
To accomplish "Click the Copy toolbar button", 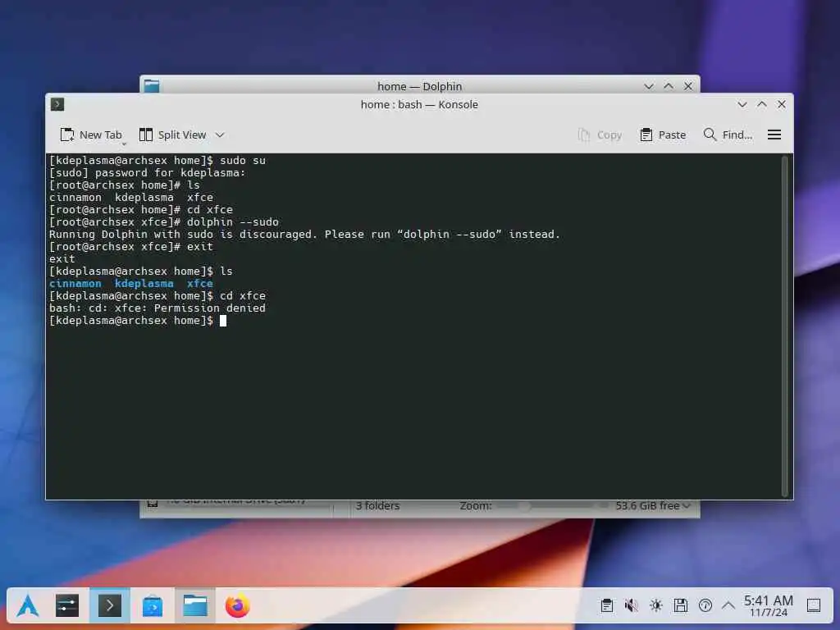I will tap(600, 135).
